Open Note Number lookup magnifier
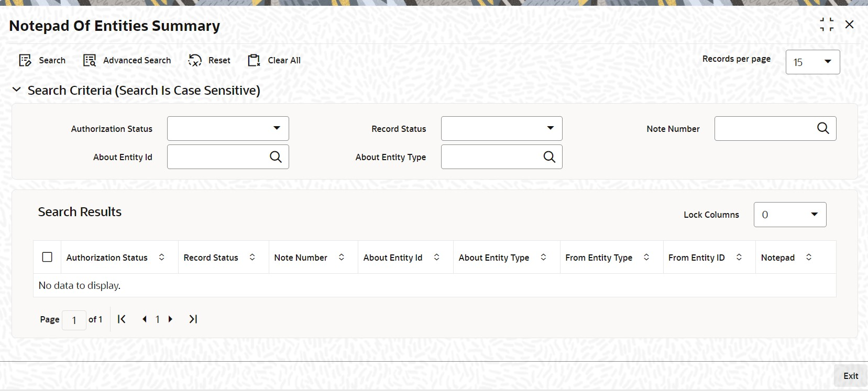 pos(823,128)
